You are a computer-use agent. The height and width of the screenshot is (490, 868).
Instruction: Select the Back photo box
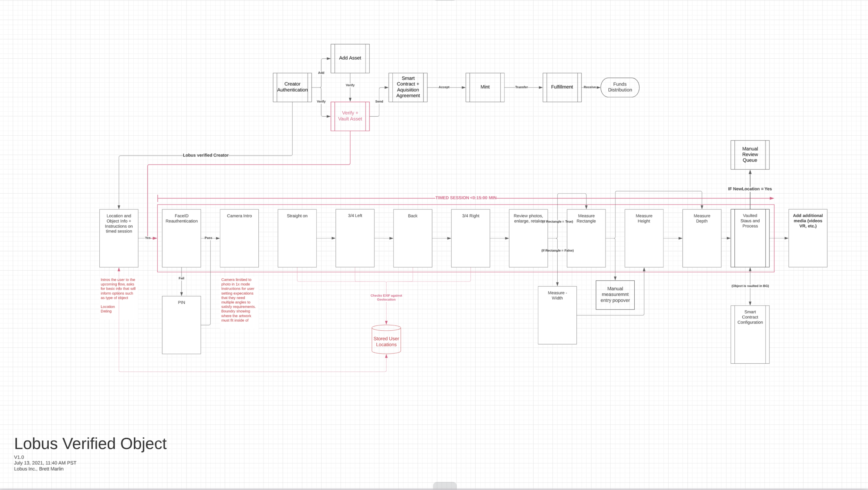pyautogui.click(x=413, y=238)
